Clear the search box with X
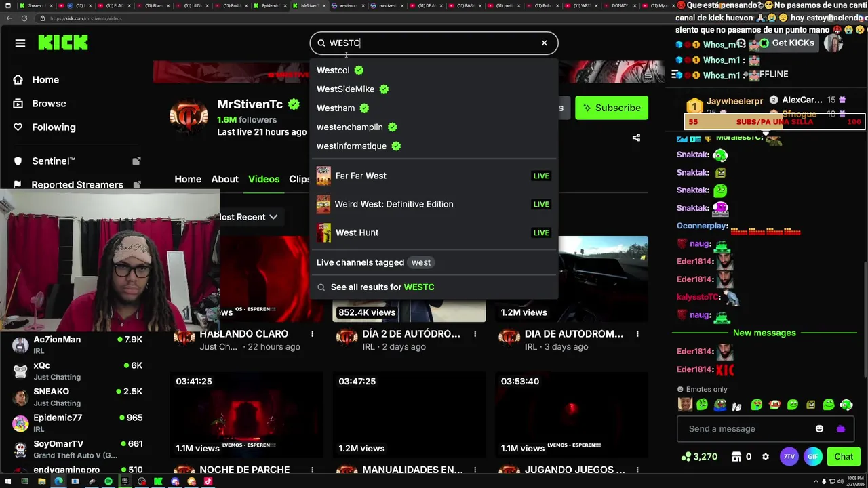The width and height of the screenshot is (868, 488). click(544, 43)
